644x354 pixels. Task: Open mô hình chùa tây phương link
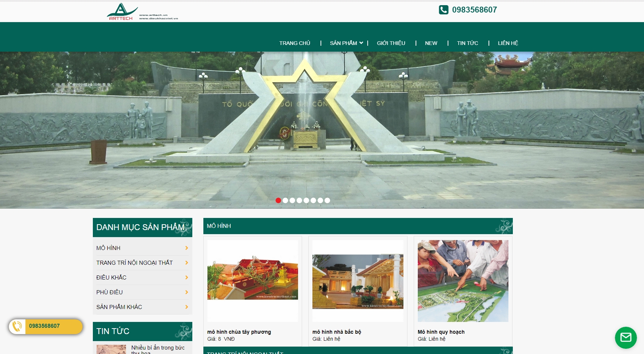tap(239, 332)
